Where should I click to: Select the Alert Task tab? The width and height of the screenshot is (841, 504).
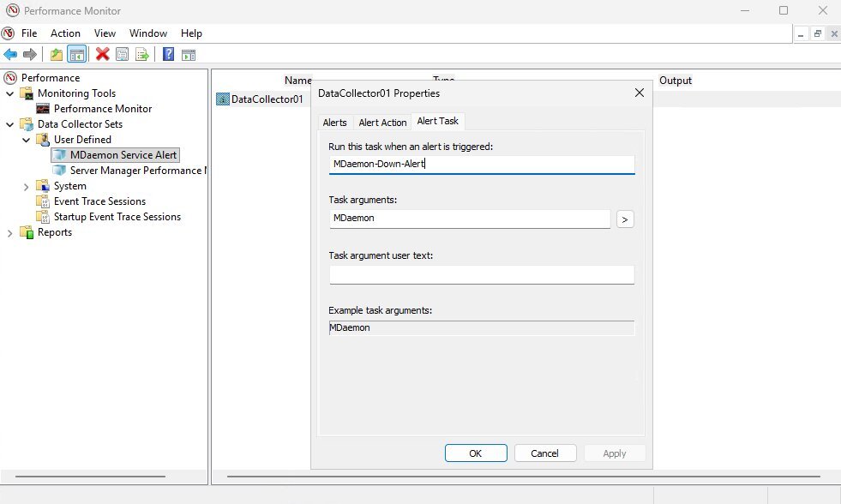tap(438, 121)
